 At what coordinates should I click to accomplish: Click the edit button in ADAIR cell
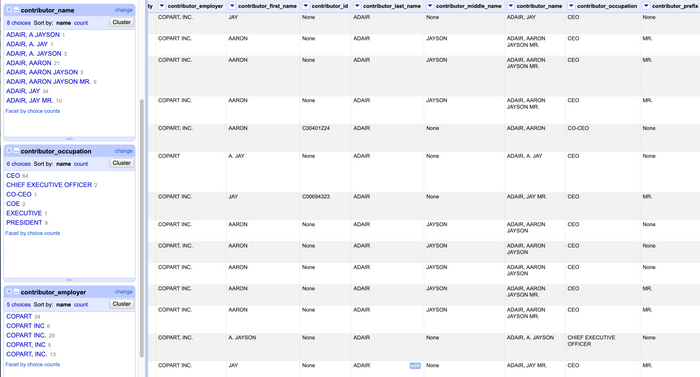tap(415, 366)
